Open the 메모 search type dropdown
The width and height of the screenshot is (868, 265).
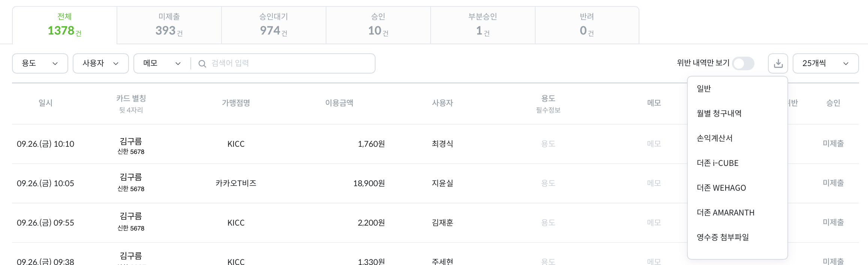[x=162, y=63]
